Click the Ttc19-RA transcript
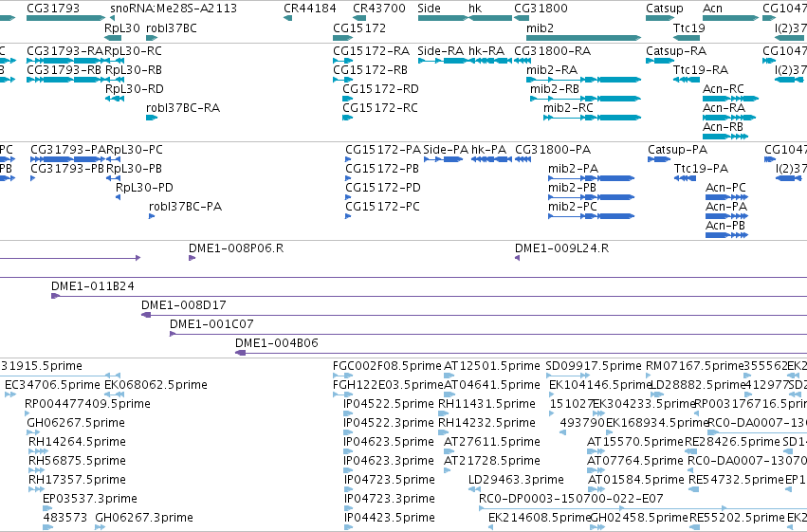 click(687, 80)
